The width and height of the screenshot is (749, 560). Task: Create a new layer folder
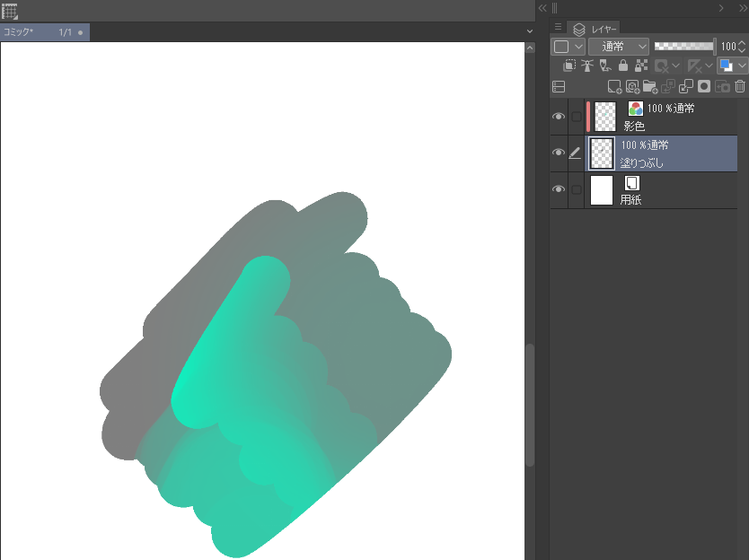(650, 86)
